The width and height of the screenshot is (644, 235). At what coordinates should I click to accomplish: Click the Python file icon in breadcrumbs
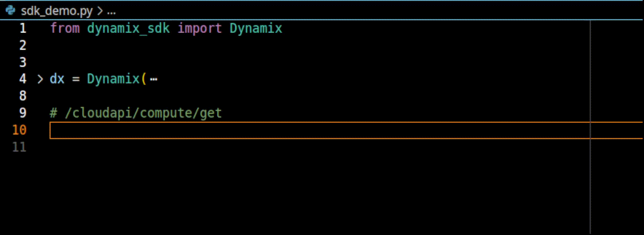pos(11,11)
